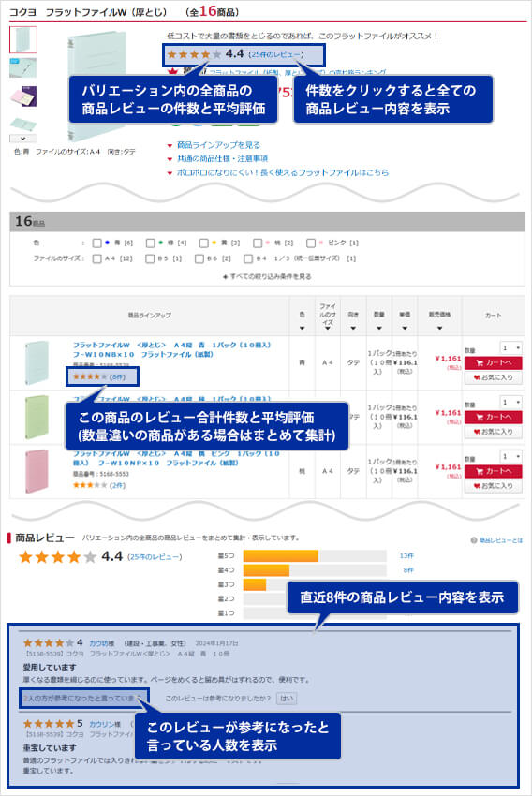Tick the 青 color filter checkbox
Screen dimensions: 532x796
point(97,243)
